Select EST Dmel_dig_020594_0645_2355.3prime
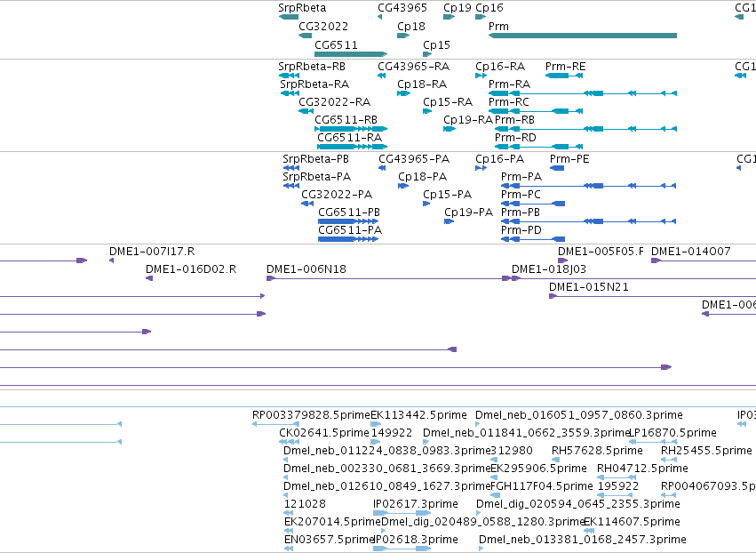Viewport: 756px width, 553px height. point(578,505)
